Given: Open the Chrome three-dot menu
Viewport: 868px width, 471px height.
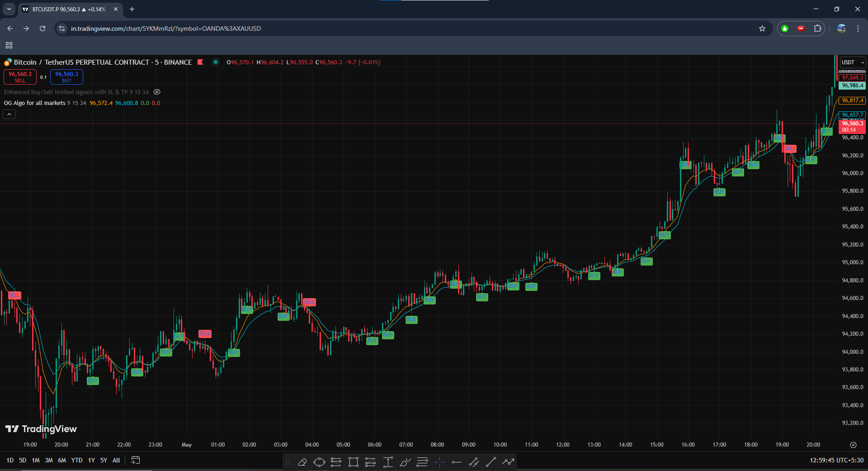Looking at the screenshot, I should [858, 29].
